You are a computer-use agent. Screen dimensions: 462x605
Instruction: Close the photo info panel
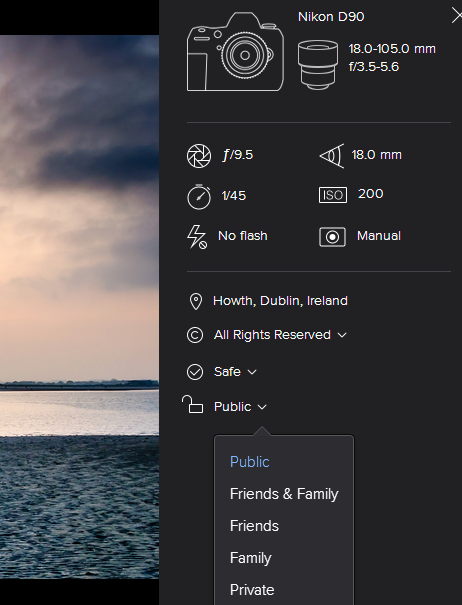457,16
